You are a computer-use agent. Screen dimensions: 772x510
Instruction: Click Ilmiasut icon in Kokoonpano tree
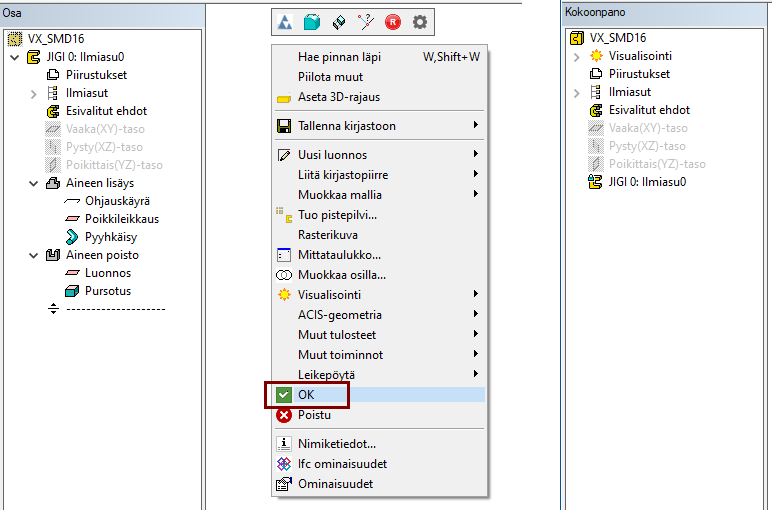point(596,92)
